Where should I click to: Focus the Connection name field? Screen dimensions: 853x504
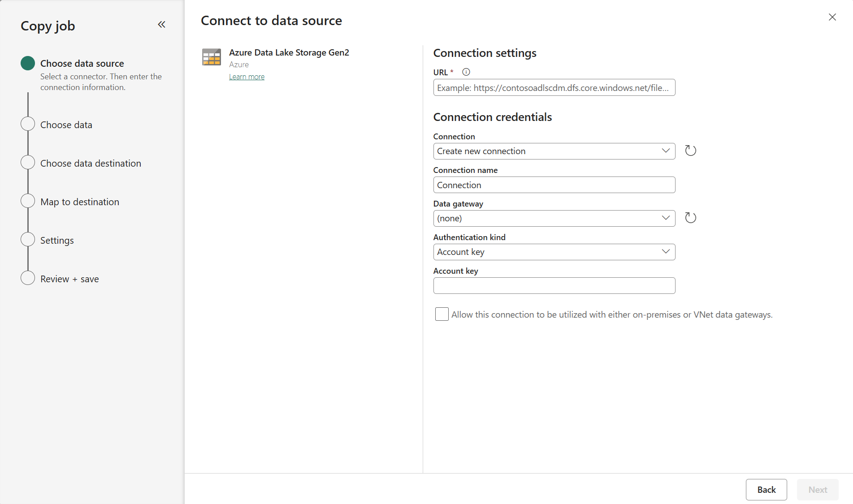[x=554, y=185]
